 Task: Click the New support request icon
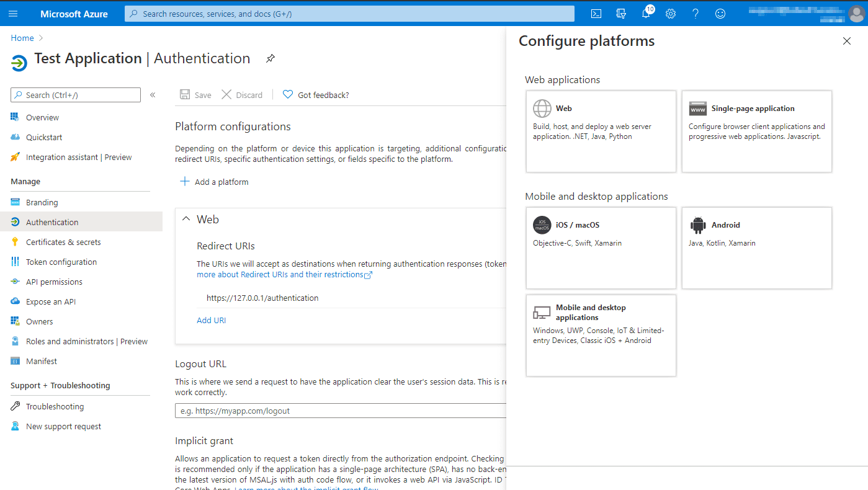coord(15,426)
